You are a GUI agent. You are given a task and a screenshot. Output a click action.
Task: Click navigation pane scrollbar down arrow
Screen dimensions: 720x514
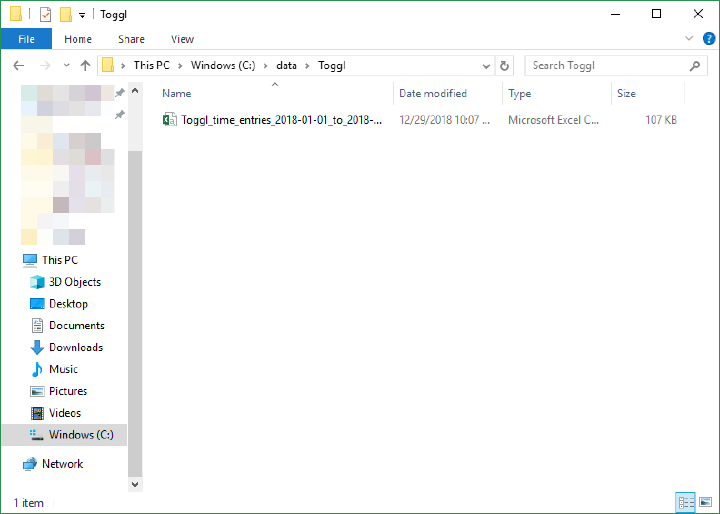pyautogui.click(x=135, y=484)
